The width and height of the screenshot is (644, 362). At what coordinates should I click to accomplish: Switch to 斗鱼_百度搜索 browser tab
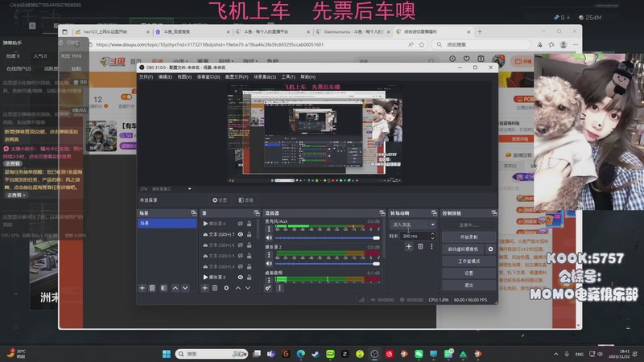tap(192, 31)
